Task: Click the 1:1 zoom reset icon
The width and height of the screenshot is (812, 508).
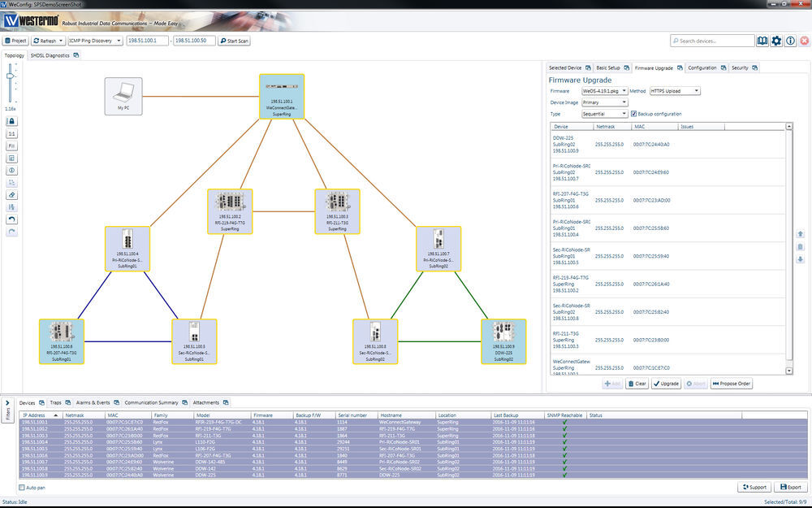Action: pyautogui.click(x=10, y=135)
